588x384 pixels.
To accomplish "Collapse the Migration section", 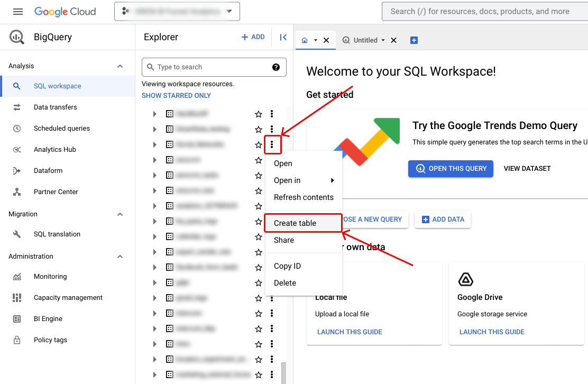I will [120, 214].
